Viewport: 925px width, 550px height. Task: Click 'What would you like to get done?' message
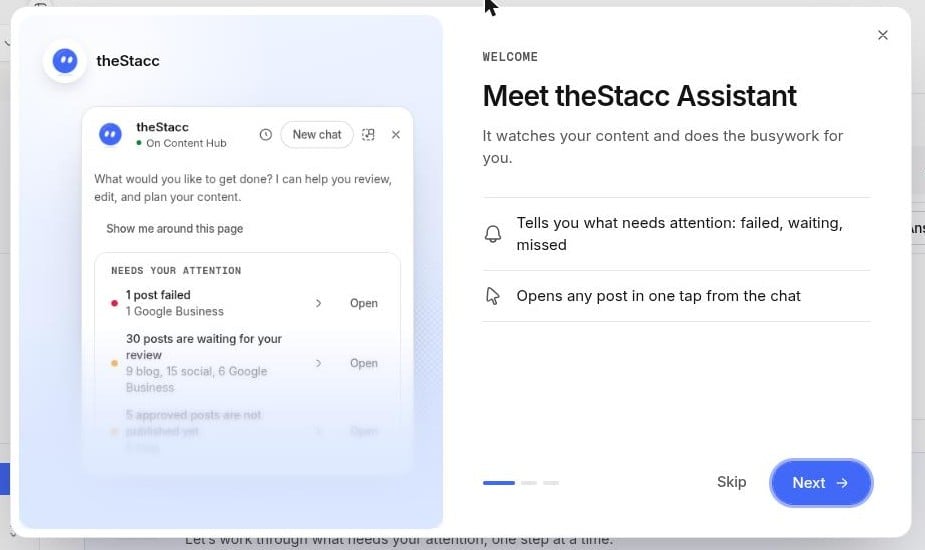tap(242, 188)
